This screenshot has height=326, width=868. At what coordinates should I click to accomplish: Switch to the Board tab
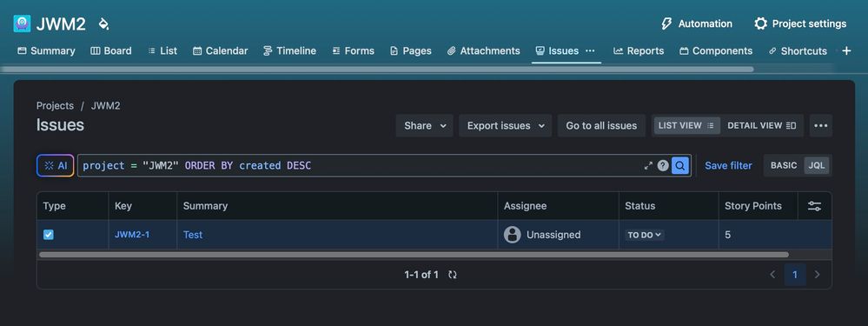(111, 51)
